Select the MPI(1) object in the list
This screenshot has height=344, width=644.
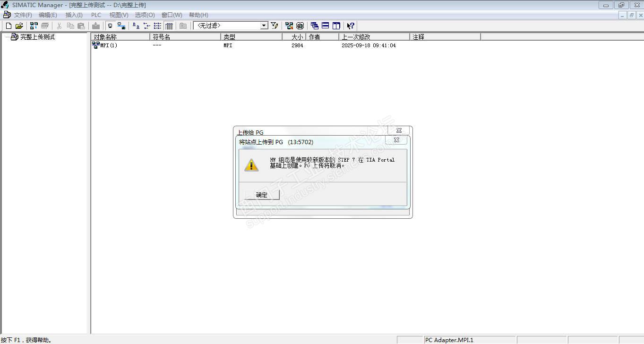[x=105, y=45]
